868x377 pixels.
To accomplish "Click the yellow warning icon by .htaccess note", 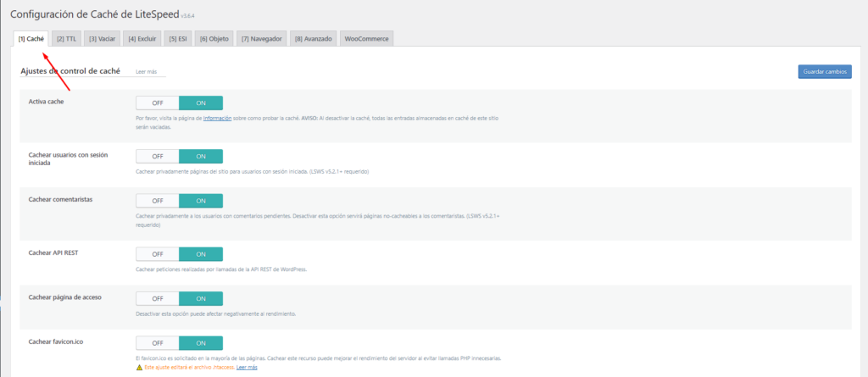I will tap(139, 367).
